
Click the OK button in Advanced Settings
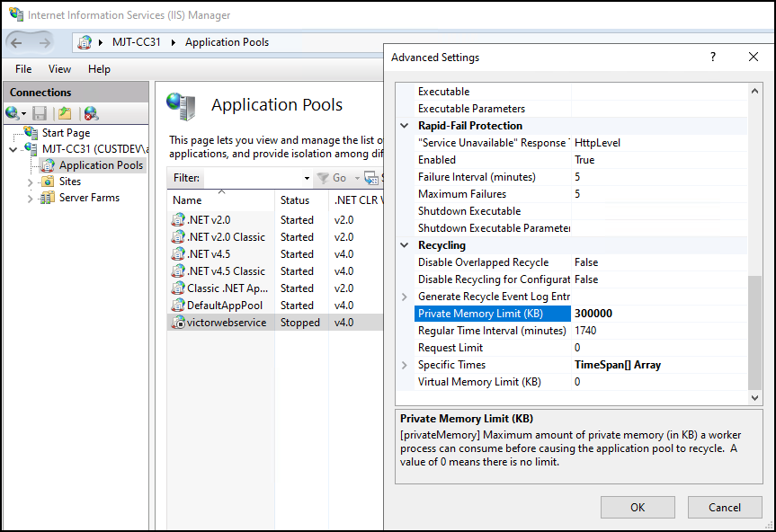[637, 507]
